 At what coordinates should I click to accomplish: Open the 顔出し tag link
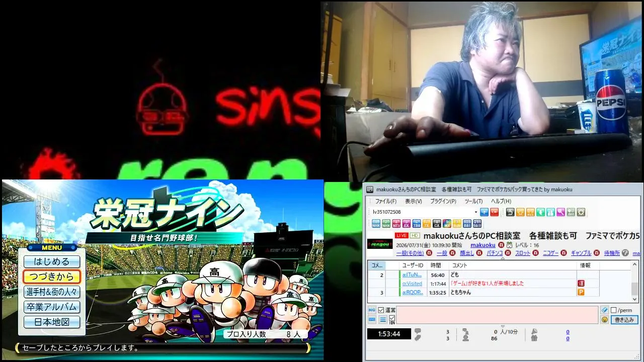(x=467, y=253)
